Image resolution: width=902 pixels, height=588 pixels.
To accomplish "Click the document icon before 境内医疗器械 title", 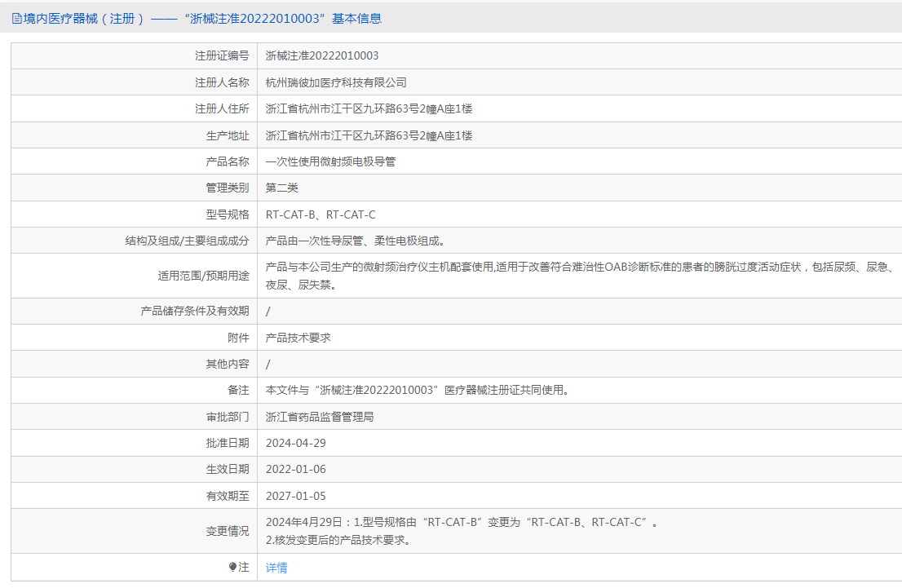I will (16, 19).
